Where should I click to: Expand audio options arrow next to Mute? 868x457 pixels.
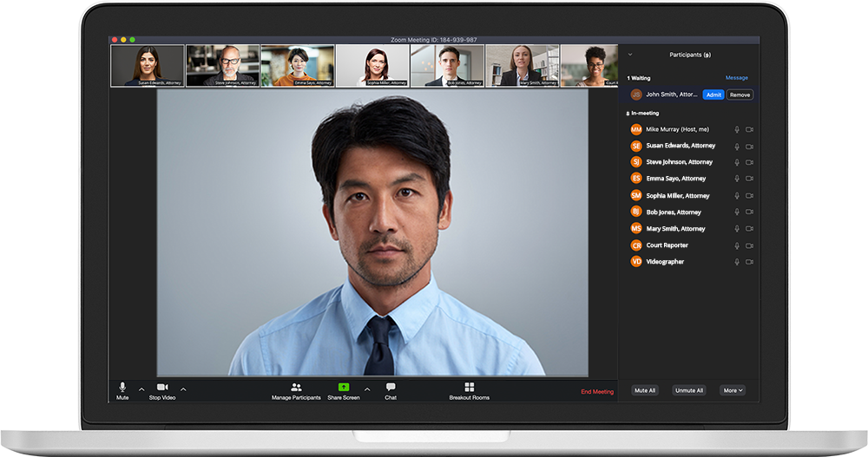point(141,389)
